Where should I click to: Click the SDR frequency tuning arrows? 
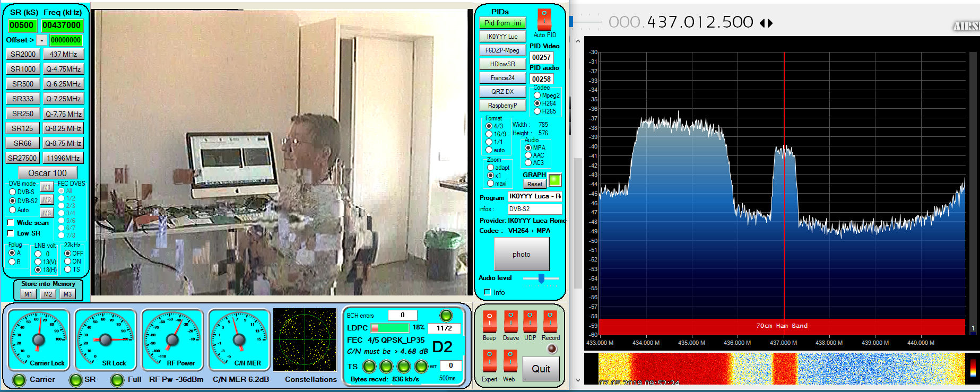[x=766, y=23]
